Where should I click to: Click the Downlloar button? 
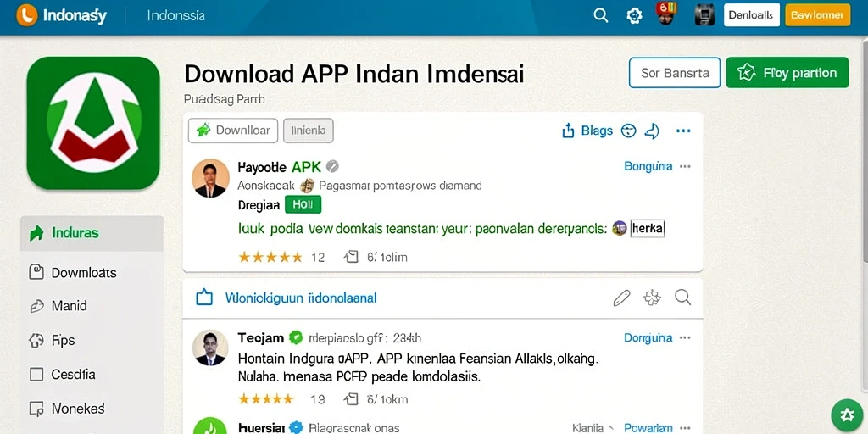pos(233,131)
